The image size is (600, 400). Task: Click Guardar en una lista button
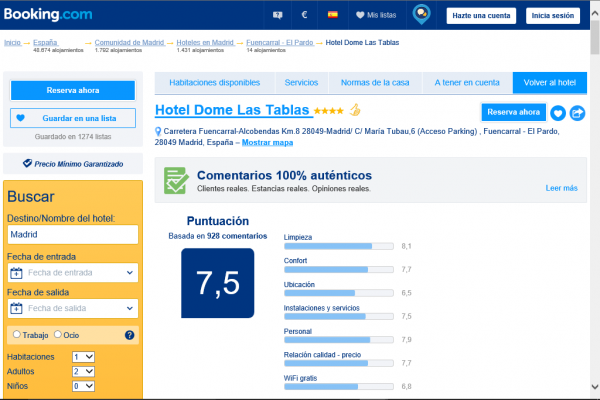point(73,118)
